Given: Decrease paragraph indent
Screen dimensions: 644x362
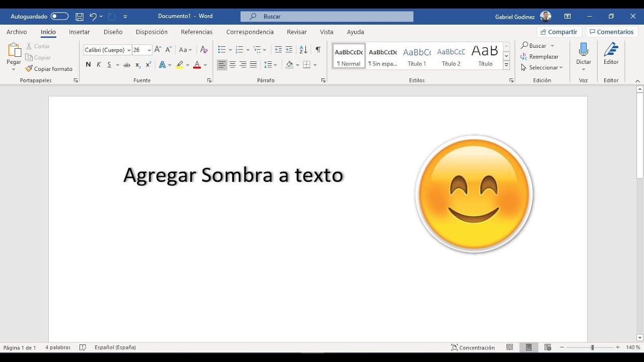Looking at the screenshot, I should click(x=278, y=50).
